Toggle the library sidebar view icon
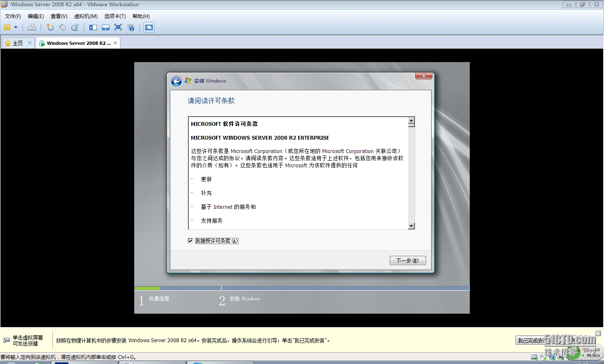Viewport: 604px width, 364px height. [93, 27]
